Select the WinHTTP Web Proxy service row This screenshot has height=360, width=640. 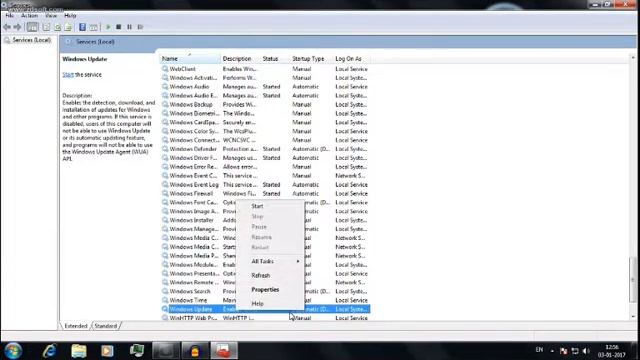tap(265, 318)
